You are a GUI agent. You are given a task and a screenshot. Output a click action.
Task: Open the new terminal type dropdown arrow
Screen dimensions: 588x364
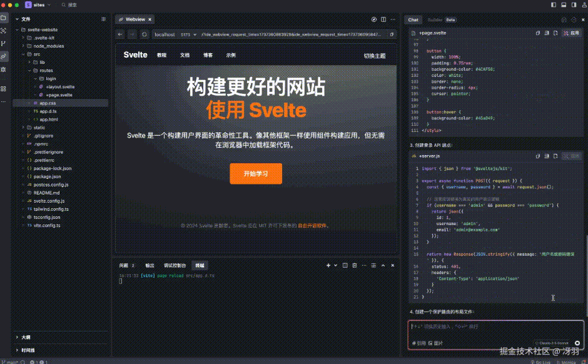pos(336,265)
